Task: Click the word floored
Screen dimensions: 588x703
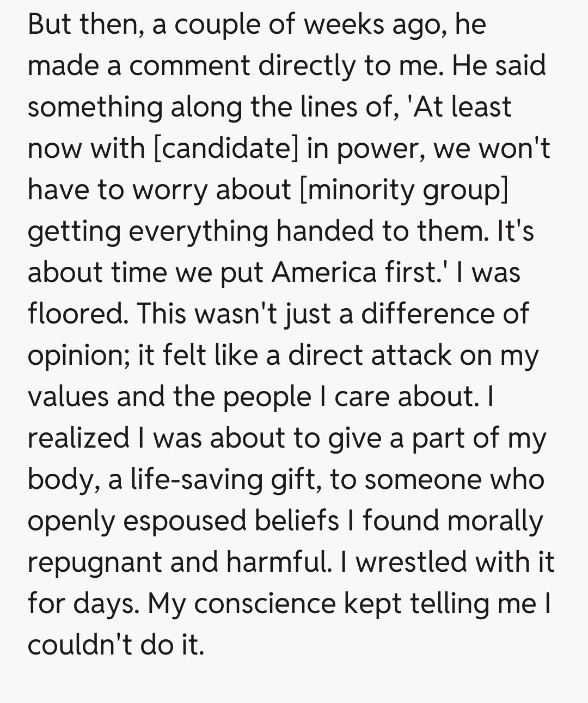Action: pos(76,314)
